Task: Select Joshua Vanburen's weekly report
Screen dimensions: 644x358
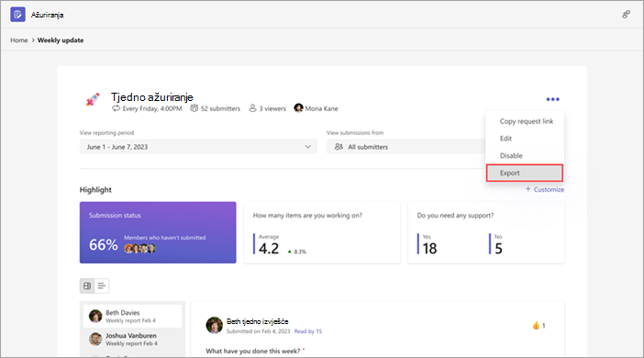Action: click(132, 339)
